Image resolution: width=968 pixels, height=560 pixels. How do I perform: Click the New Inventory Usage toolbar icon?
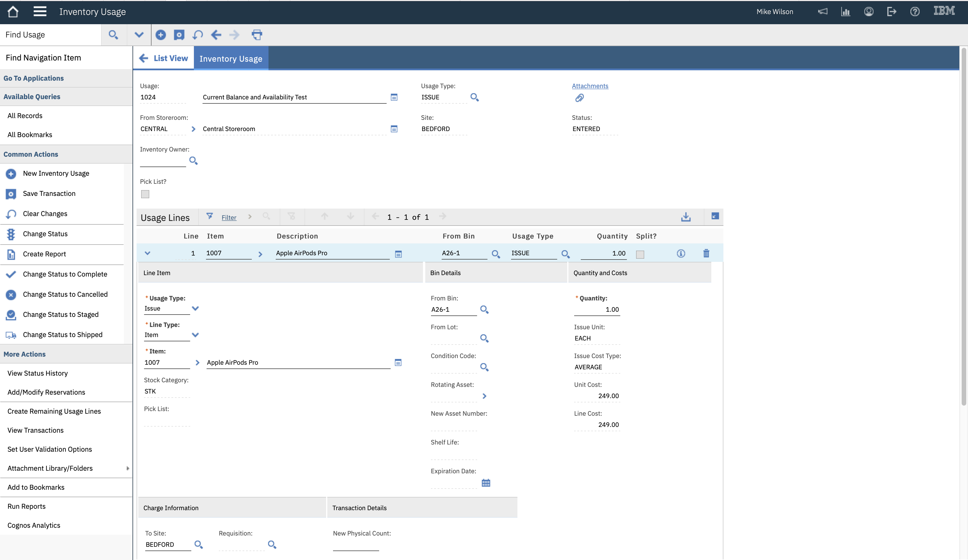click(160, 35)
